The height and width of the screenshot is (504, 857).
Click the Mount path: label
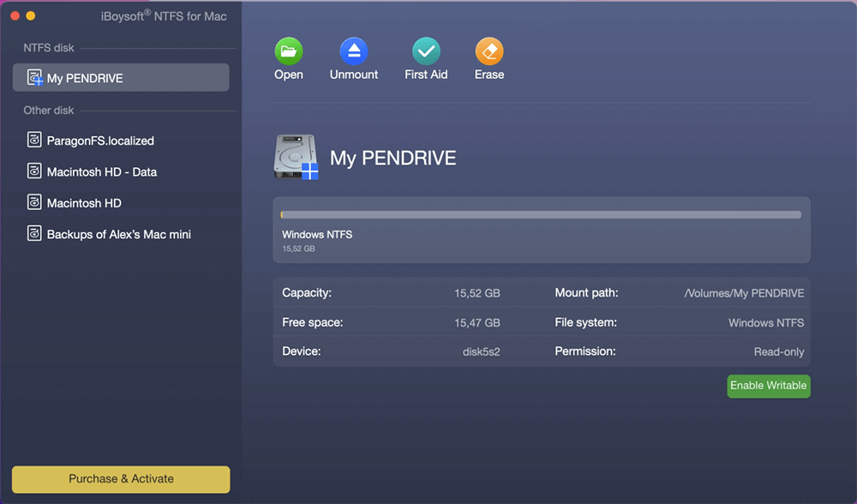coord(586,292)
